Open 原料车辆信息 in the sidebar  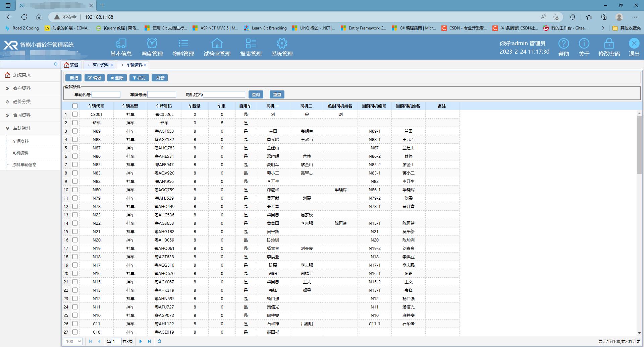tap(24, 164)
